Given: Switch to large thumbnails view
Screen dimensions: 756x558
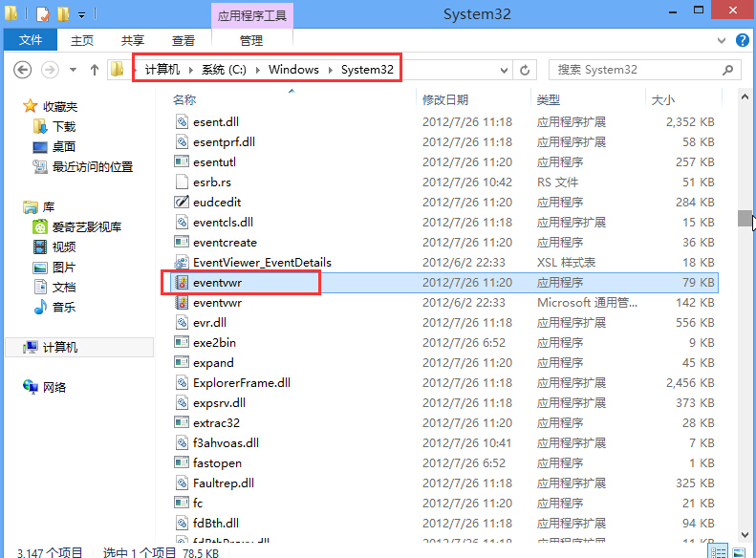Looking at the screenshot, I should pos(741,551).
